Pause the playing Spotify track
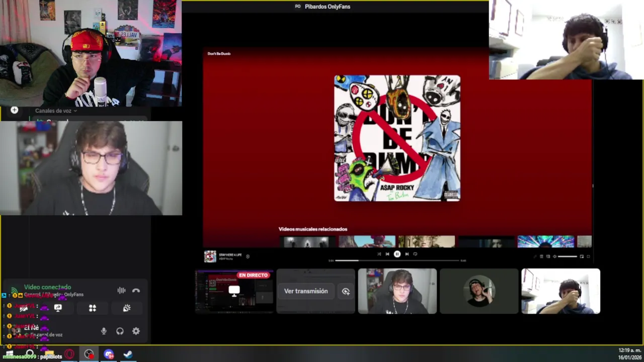Viewport: 644px width, 362px height. [x=397, y=254]
